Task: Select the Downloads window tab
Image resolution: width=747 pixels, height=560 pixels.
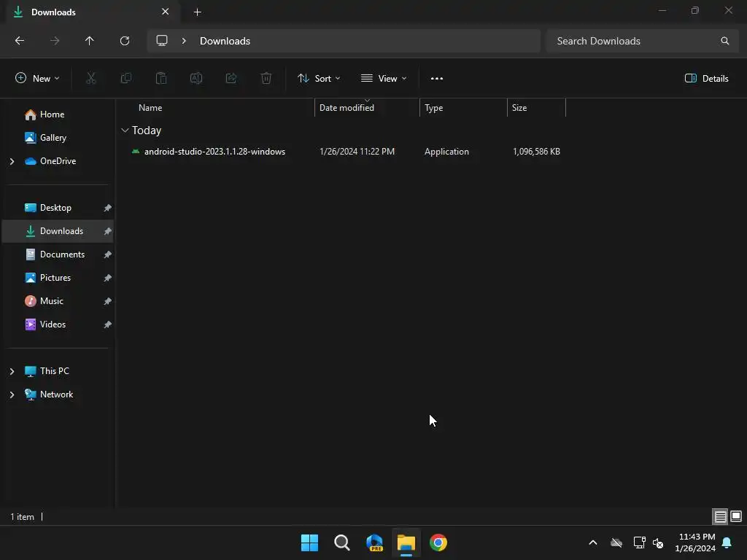Action: tap(93, 12)
